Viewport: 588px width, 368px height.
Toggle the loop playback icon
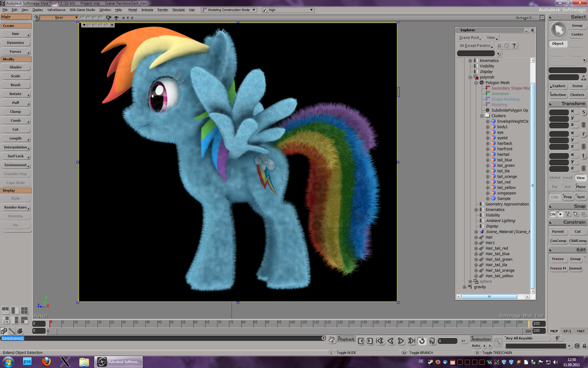[422, 341]
